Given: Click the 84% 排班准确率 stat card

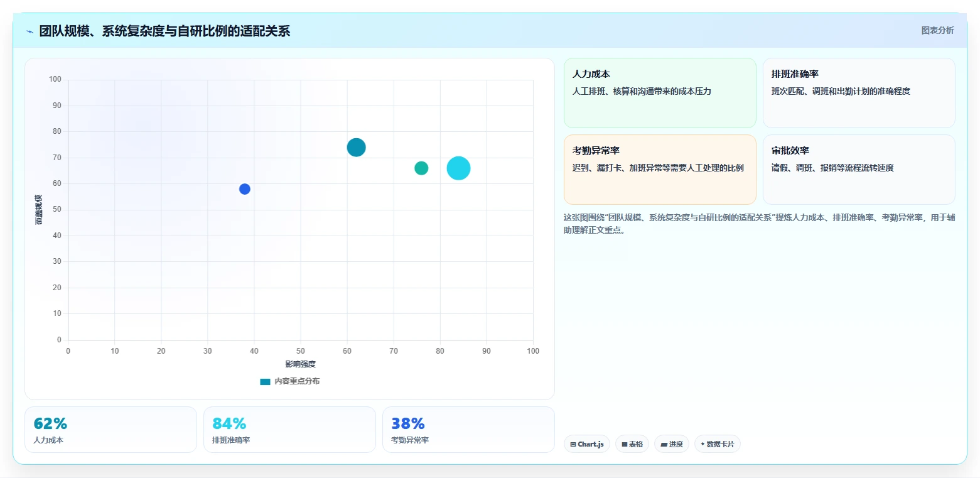Looking at the screenshot, I should pos(289,430).
